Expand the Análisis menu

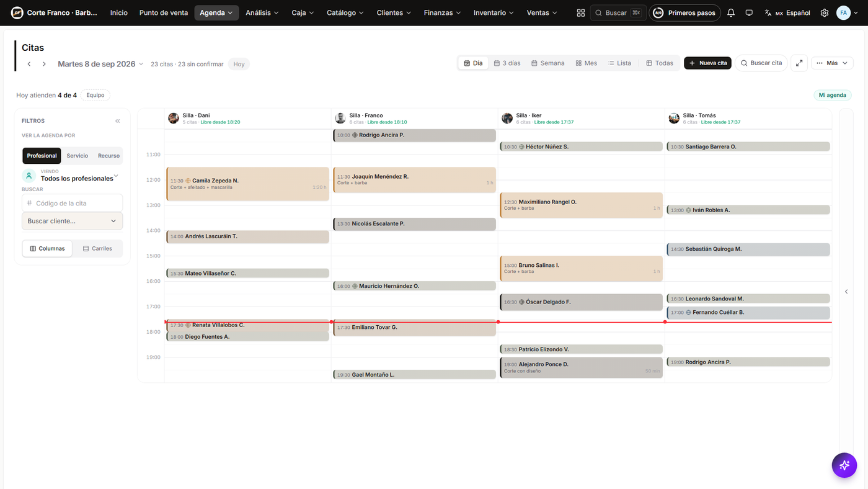click(262, 12)
